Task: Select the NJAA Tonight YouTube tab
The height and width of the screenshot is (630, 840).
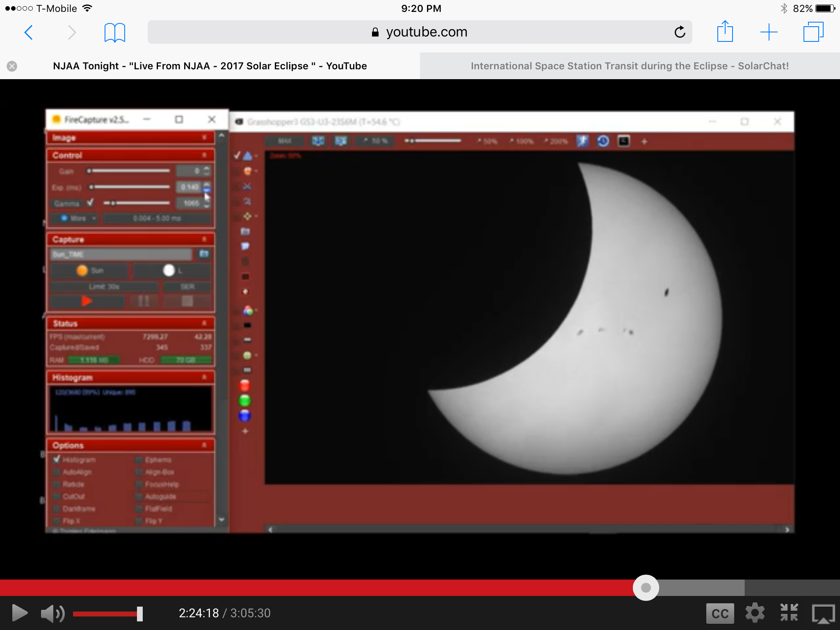Action: [210, 66]
